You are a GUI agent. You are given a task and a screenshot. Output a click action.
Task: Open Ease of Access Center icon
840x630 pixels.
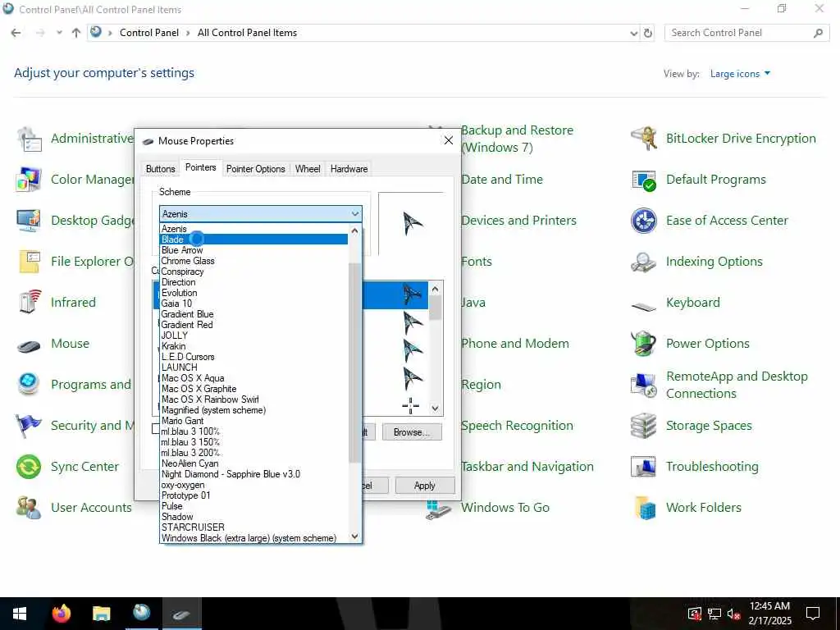(644, 220)
